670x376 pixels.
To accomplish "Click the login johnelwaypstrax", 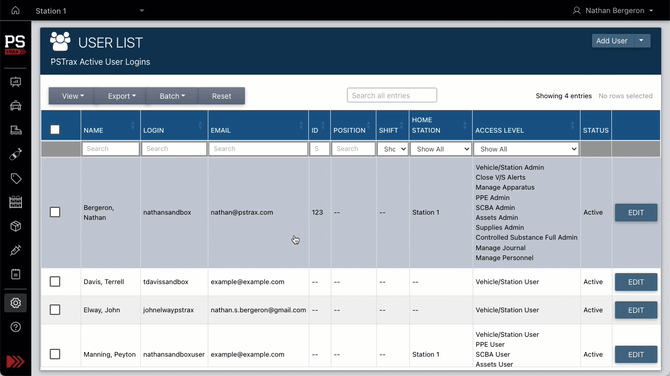I will click(x=168, y=310).
